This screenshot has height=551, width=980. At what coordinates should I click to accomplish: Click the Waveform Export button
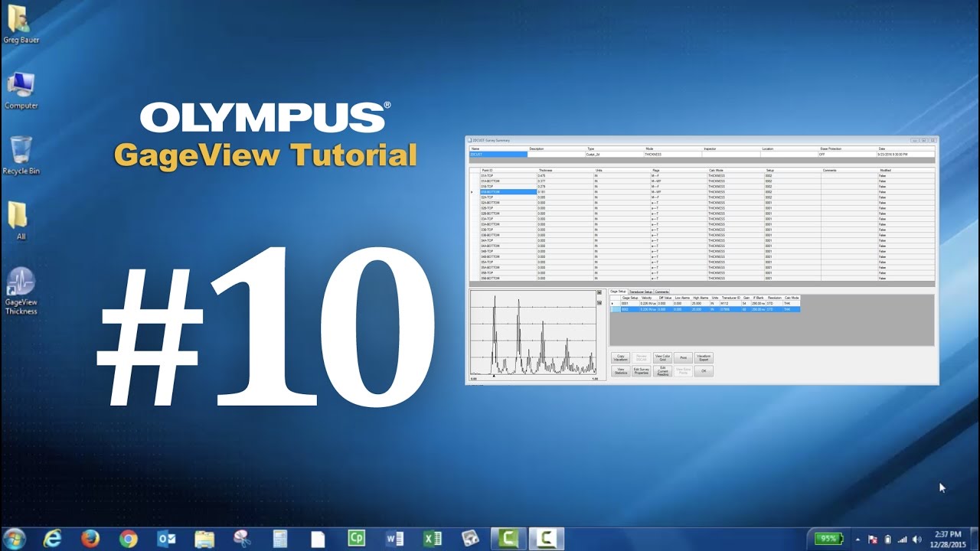tap(704, 357)
